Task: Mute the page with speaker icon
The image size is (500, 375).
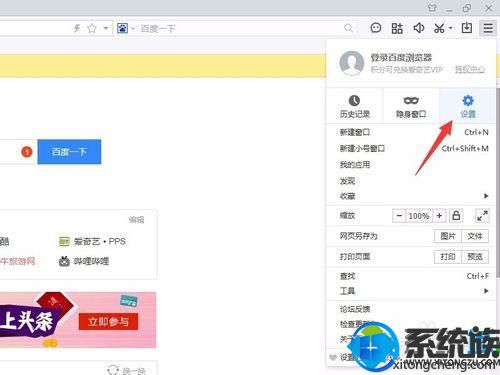Action: coord(419,28)
